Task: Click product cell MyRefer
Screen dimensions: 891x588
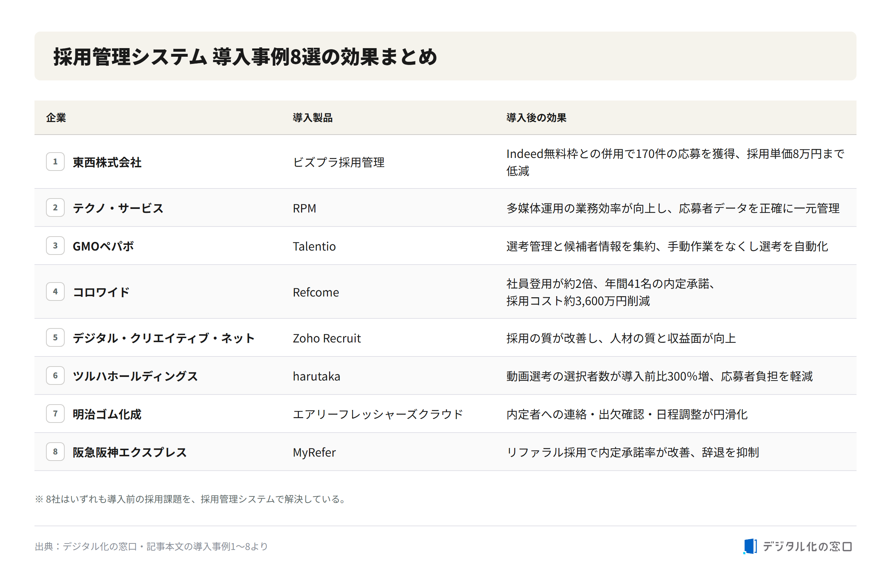Action: [314, 452]
